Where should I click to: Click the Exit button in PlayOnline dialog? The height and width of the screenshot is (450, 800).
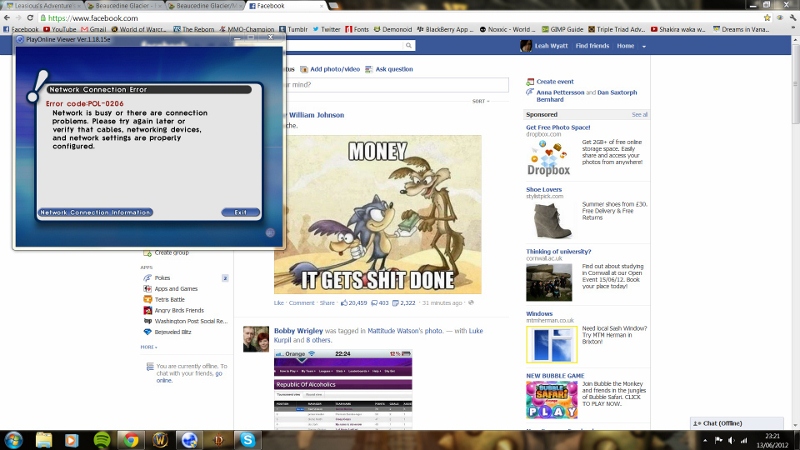[x=240, y=212]
